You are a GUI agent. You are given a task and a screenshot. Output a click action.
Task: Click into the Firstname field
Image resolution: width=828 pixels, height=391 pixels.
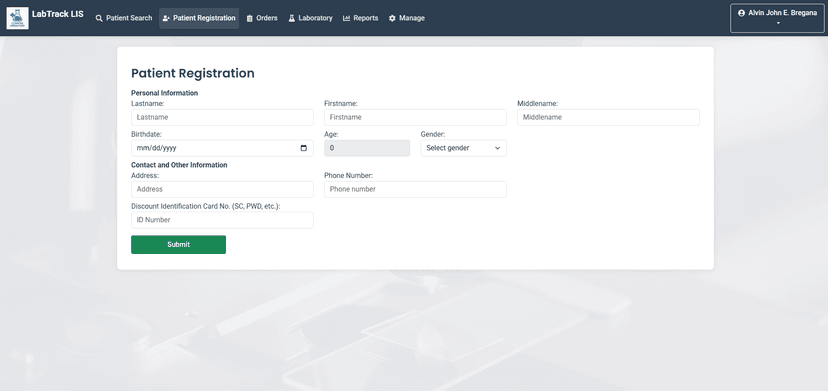click(x=416, y=117)
